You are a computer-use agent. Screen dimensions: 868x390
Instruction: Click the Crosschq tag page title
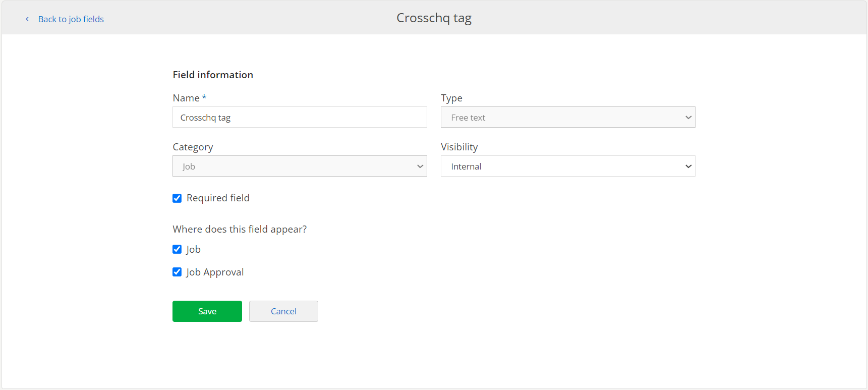point(434,18)
